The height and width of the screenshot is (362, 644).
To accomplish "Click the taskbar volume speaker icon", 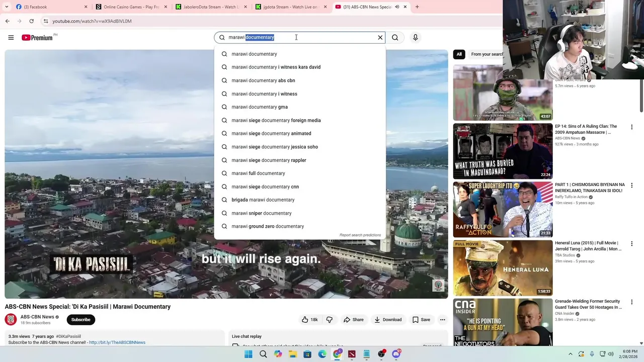I will (611, 354).
